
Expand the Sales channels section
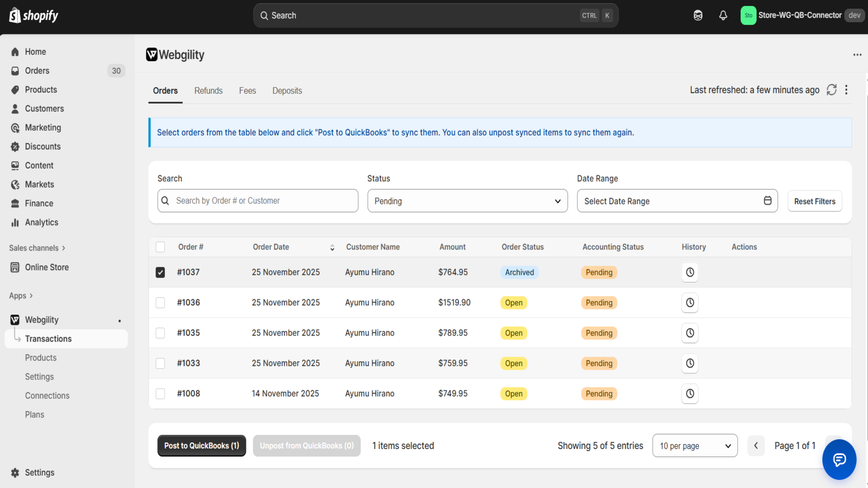(x=37, y=248)
